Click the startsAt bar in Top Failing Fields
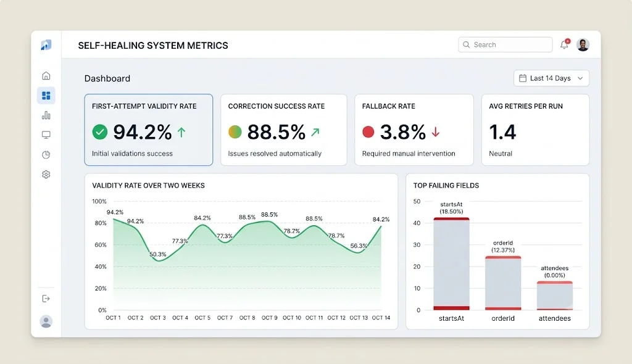This screenshot has height=364, width=632. (x=451, y=263)
